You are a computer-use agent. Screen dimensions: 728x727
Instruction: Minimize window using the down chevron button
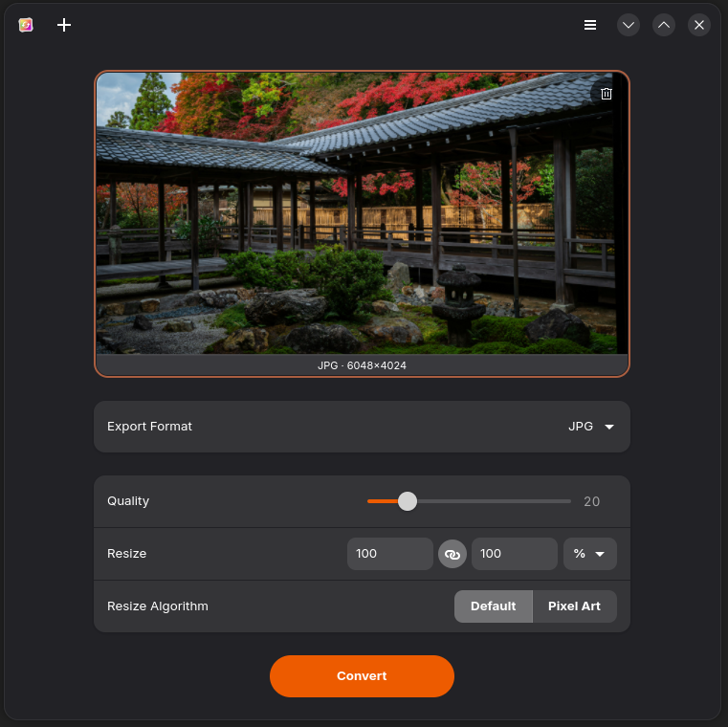pos(629,25)
